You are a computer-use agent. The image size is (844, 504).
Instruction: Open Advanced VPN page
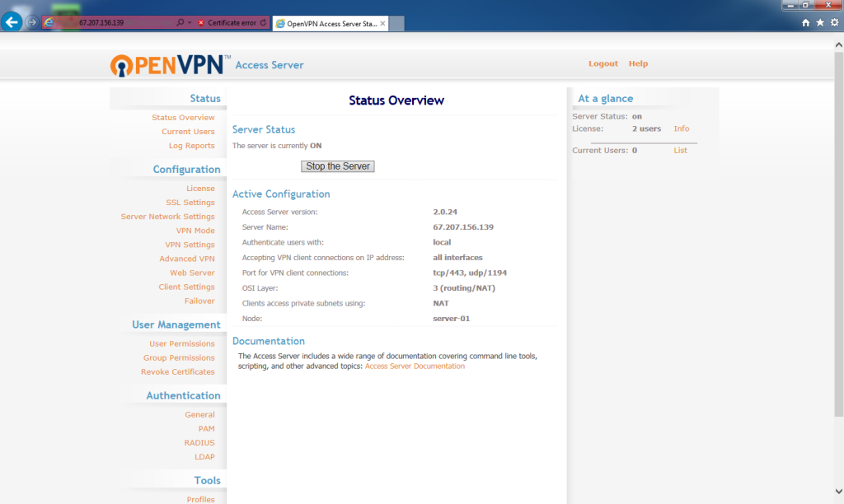point(187,259)
